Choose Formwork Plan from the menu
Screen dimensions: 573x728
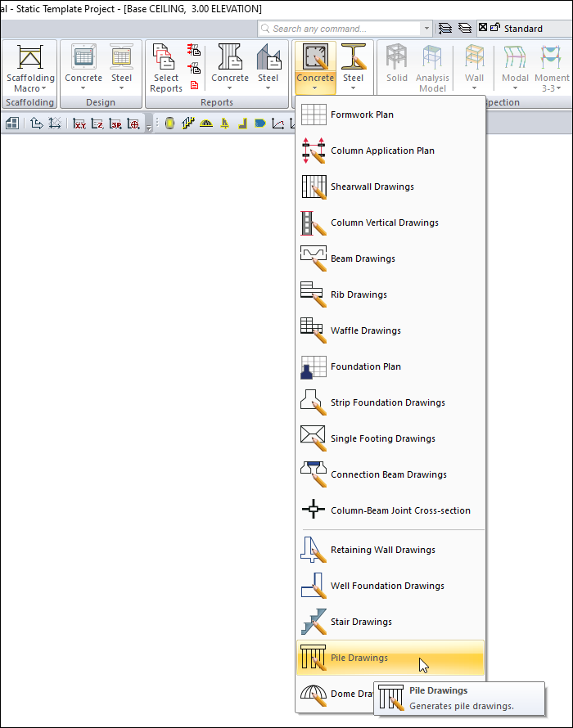pyautogui.click(x=390, y=115)
